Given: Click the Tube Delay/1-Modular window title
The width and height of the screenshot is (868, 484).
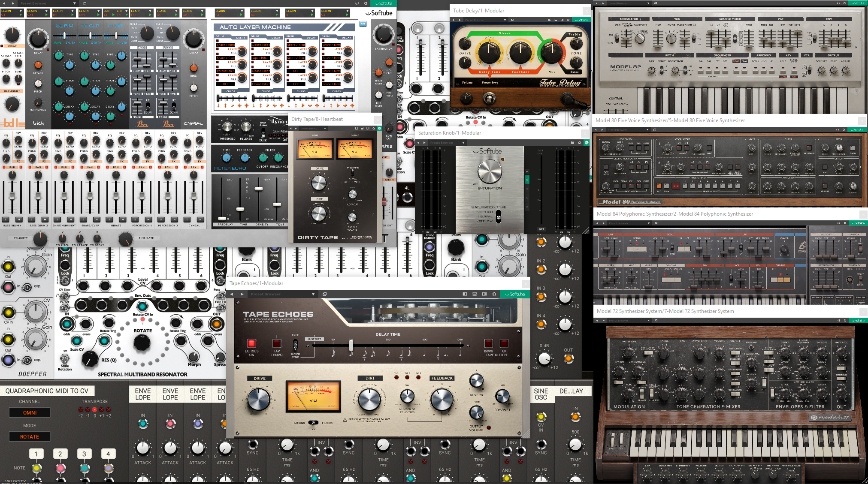Looking at the screenshot, I should click(x=478, y=11).
